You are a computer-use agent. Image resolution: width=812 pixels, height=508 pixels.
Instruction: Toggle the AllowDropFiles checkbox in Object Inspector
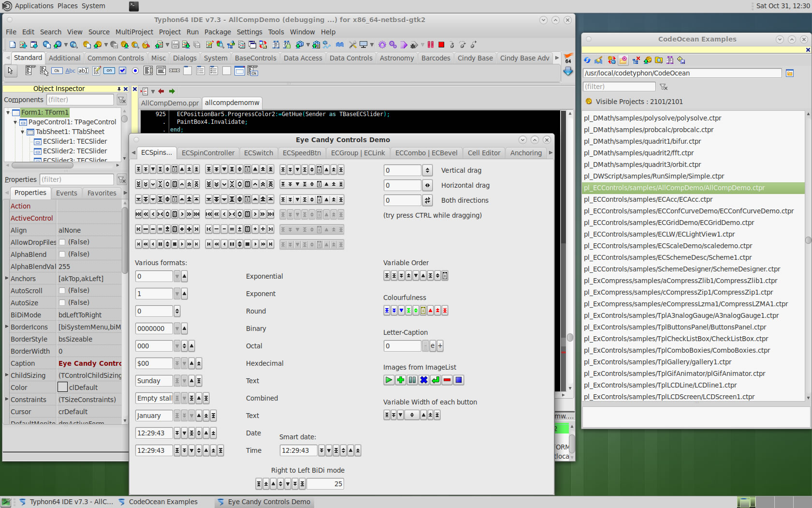pyautogui.click(x=62, y=242)
